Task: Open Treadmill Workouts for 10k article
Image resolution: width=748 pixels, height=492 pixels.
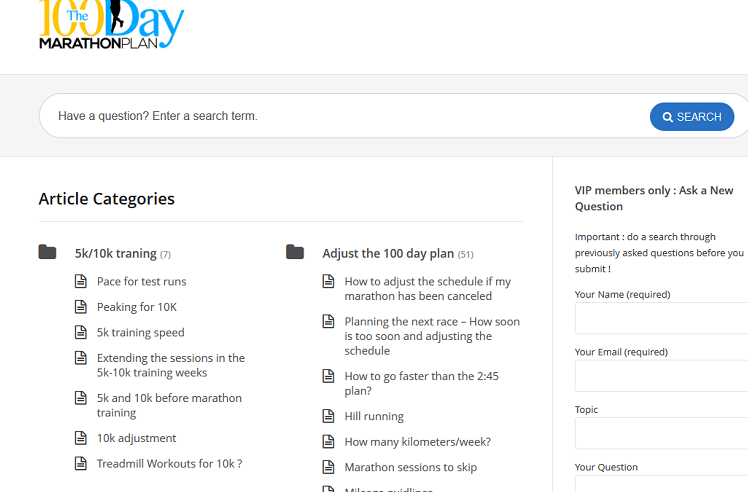Action: pos(169,464)
